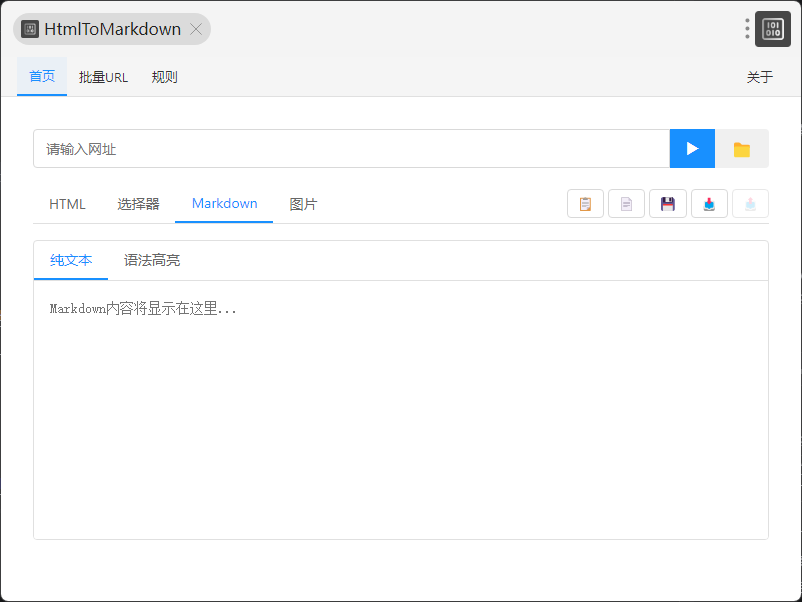The width and height of the screenshot is (802, 602).
Task: Show the 图片 tab
Action: pos(303,204)
